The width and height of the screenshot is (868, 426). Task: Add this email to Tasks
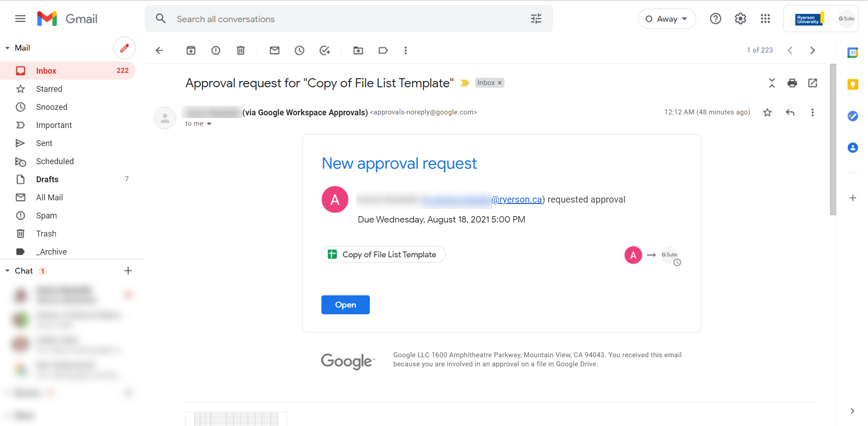point(325,50)
